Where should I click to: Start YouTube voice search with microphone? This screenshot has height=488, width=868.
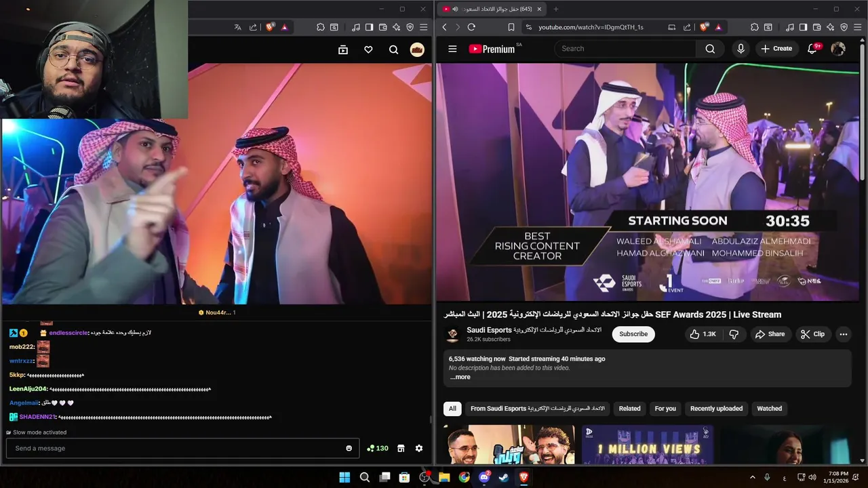pyautogui.click(x=741, y=49)
